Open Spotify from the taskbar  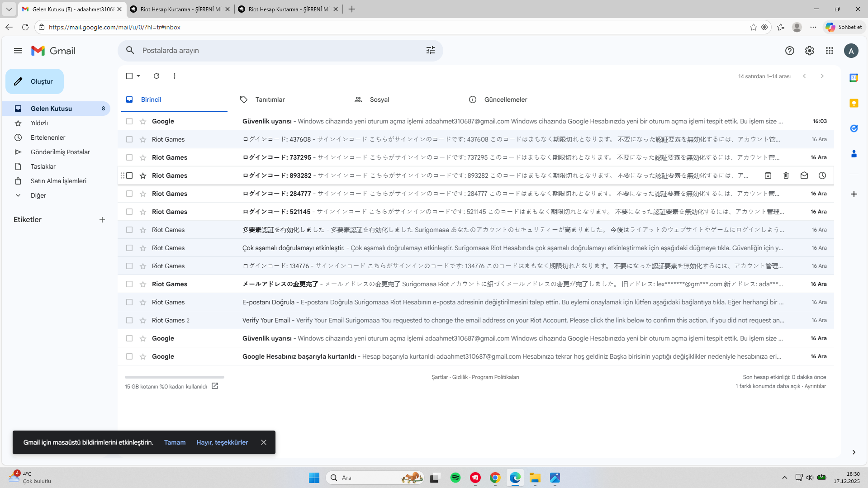point(455,478)
